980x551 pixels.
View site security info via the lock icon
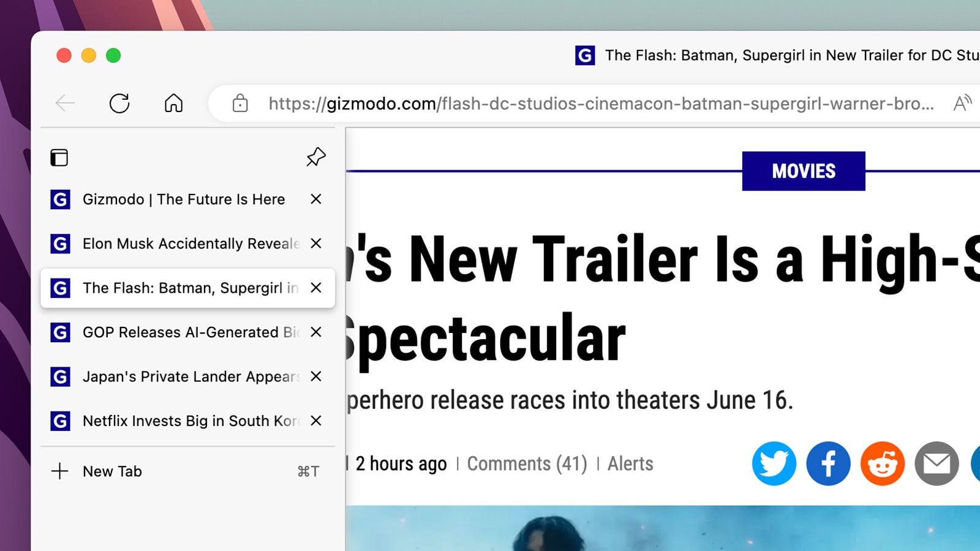239,103
